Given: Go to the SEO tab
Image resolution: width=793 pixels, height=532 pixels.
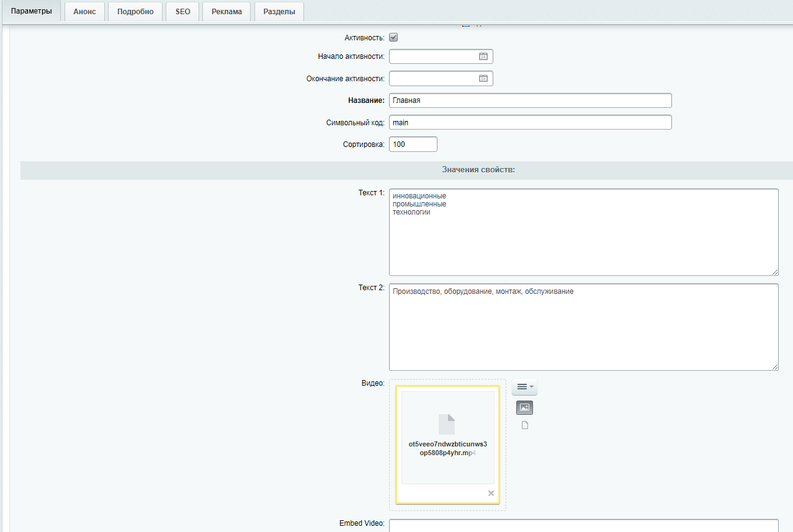Looking at the screenshot, I should [x=182, y=12].
